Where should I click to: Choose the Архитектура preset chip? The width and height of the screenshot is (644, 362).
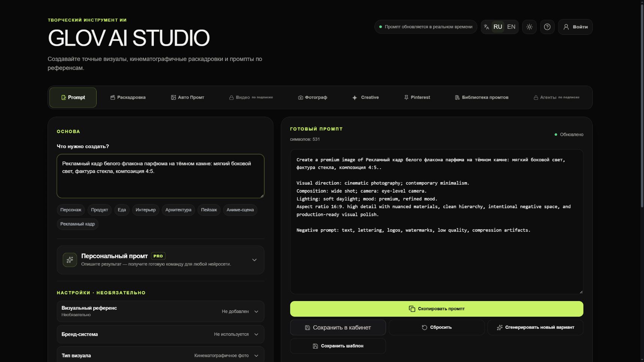[x=178, y=210]
